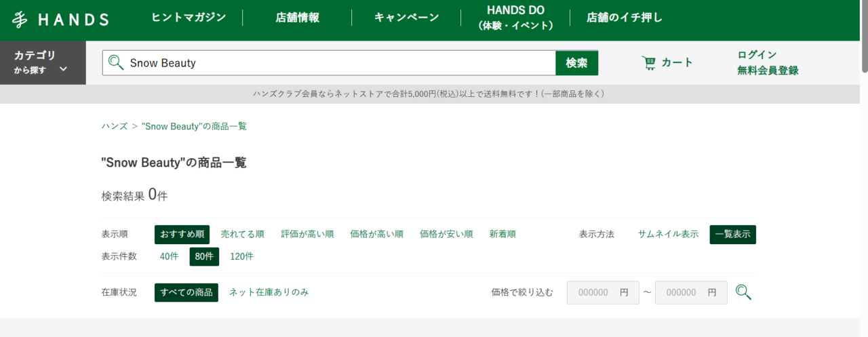Sort by 新着順

tap(502, 235)
